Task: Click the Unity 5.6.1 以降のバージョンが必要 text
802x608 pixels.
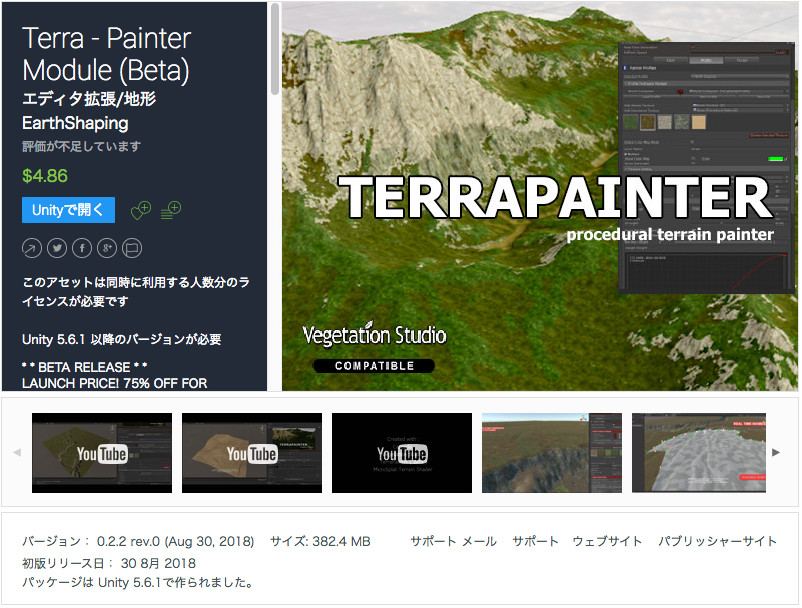Action: [x=122, y=340]
